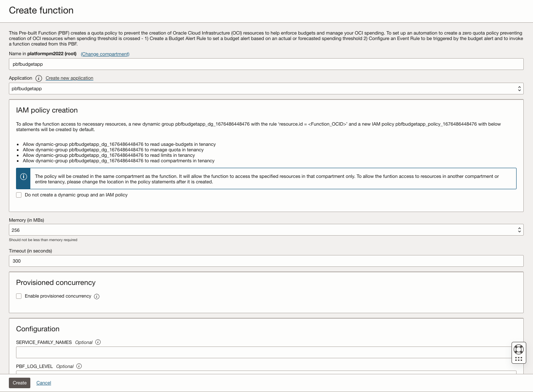Click the Create button

(19, 383)
